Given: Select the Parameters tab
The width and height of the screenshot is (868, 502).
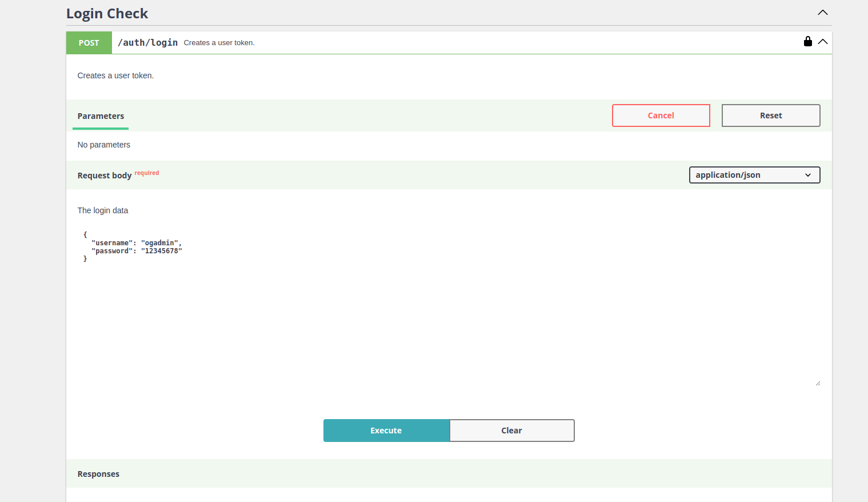Looking at the screenshot, I should coord(101,116).
